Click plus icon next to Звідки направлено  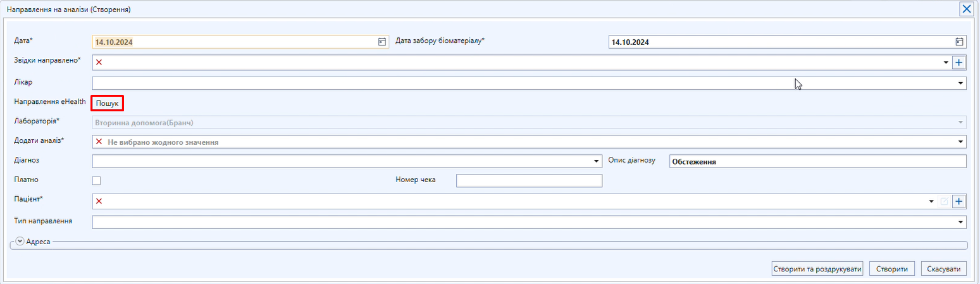(x=958, y=62)
